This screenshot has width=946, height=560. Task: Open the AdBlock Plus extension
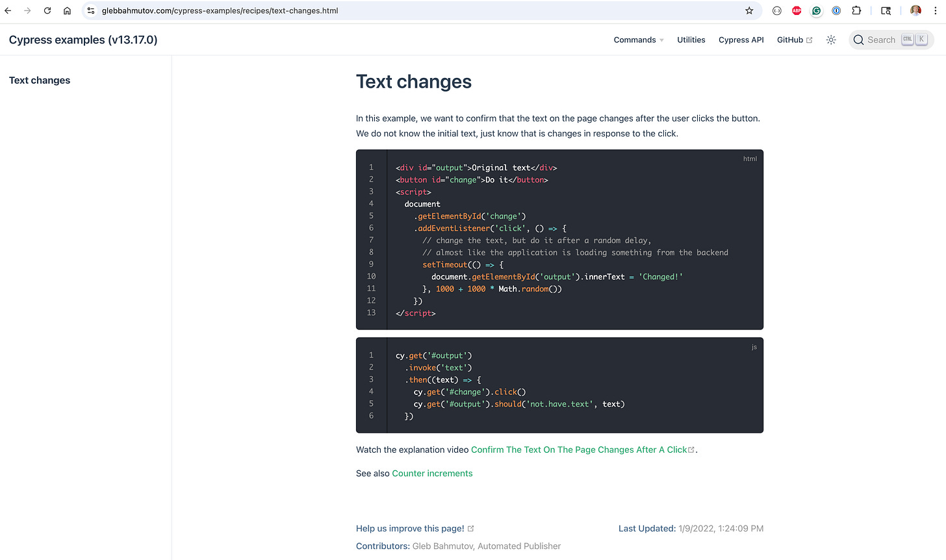point(797,10)
